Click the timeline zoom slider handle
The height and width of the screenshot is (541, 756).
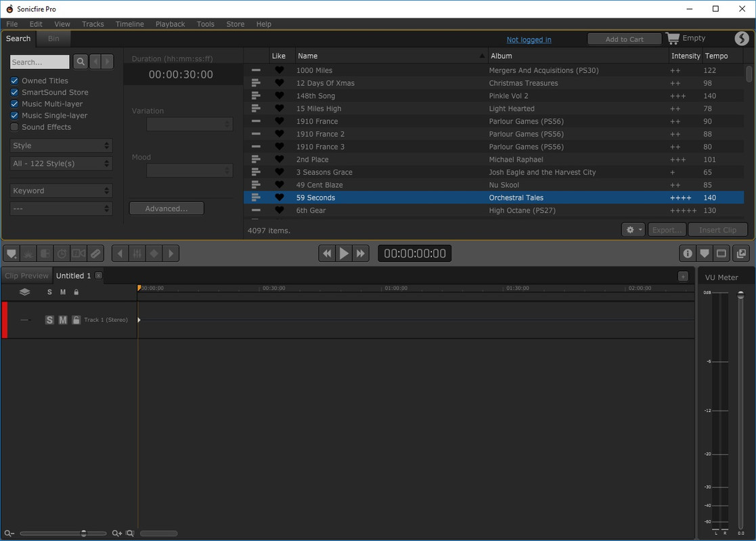(x=84, y=533)
